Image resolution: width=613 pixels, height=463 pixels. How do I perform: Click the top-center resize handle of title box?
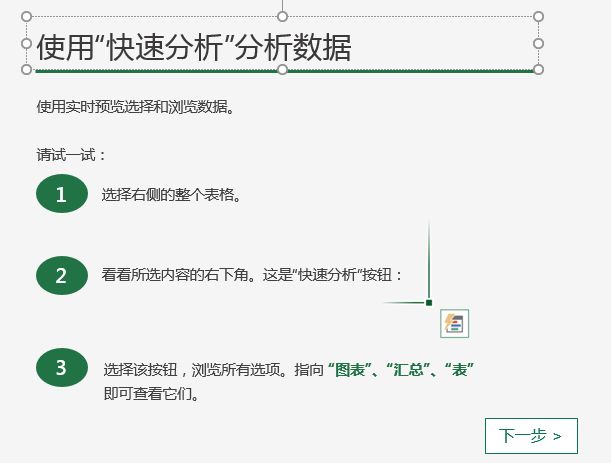point(282,17)
